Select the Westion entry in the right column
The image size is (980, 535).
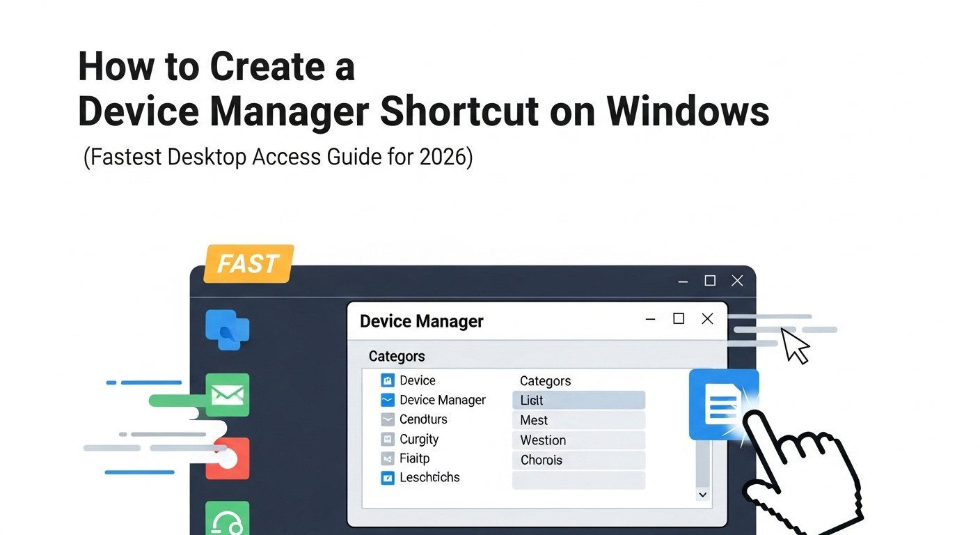(578, 440)
